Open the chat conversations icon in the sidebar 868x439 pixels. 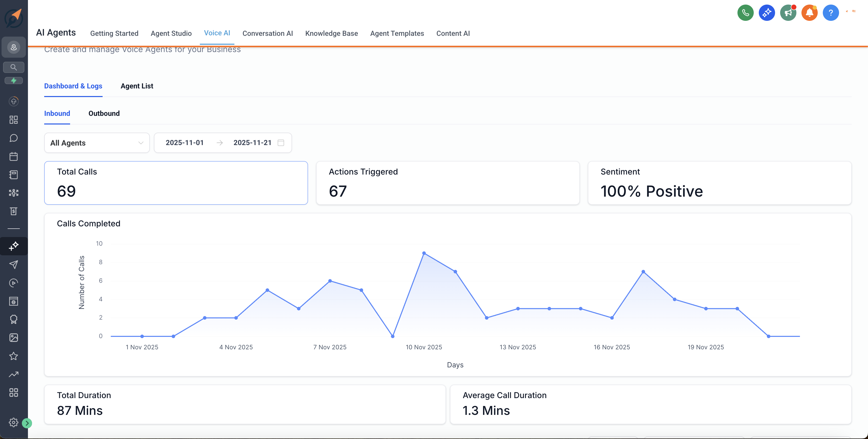click(13, 138)
